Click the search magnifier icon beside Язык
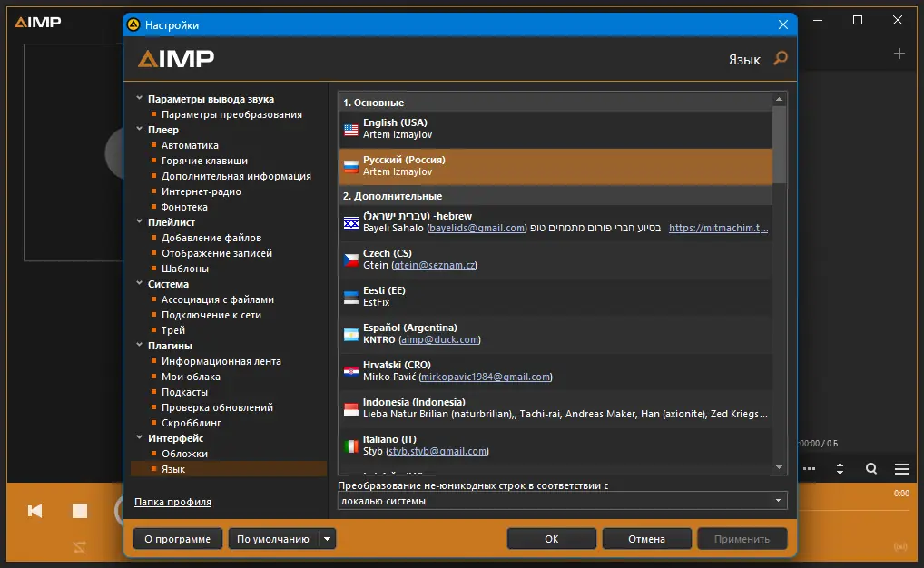This screenshot has width=924, height=568. pyautogui.click(x=781, y=58)
